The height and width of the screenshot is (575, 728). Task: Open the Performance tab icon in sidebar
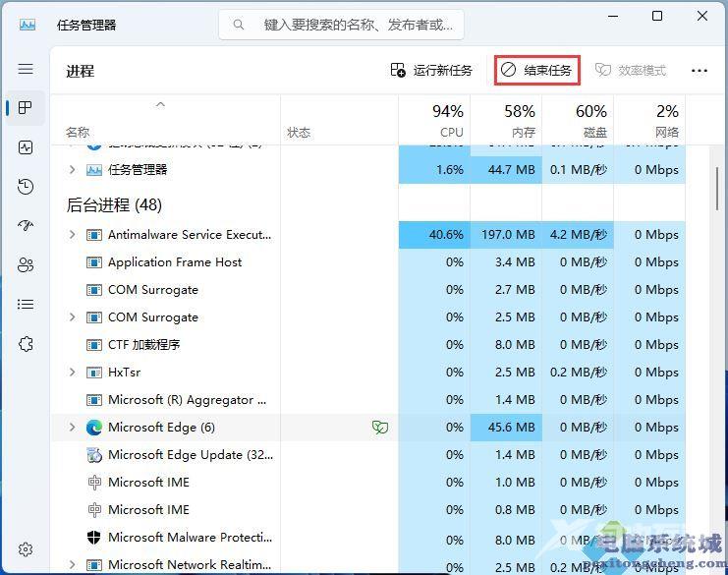pos(26,147)
